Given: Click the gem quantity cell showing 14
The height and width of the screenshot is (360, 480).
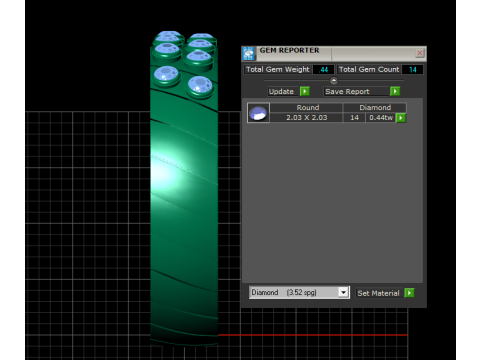Looking at the screenshot, I should pos(354,118).
